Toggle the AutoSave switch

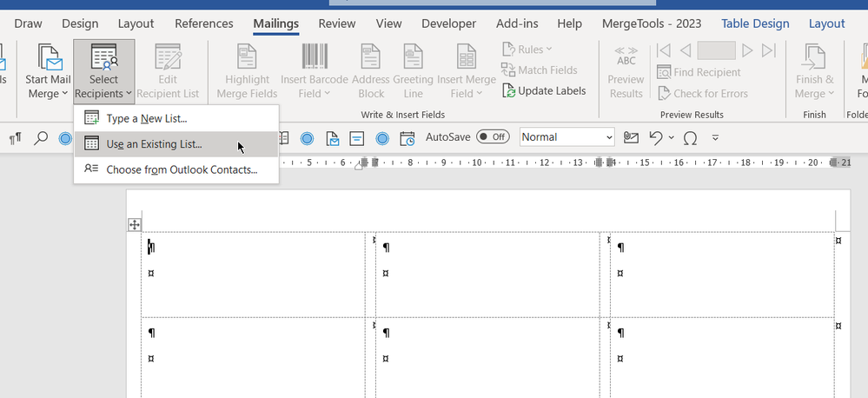click(493, 136)
